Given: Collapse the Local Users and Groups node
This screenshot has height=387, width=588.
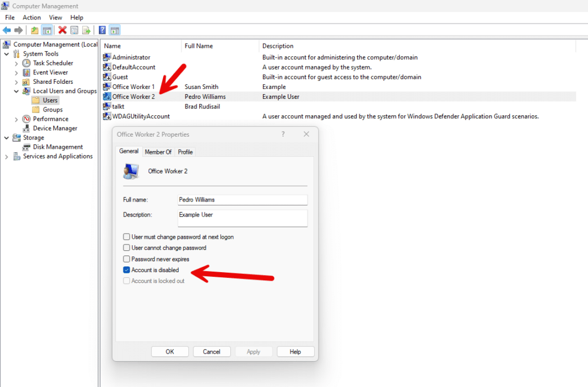Looking at the screenshot, I should [16, 91].
